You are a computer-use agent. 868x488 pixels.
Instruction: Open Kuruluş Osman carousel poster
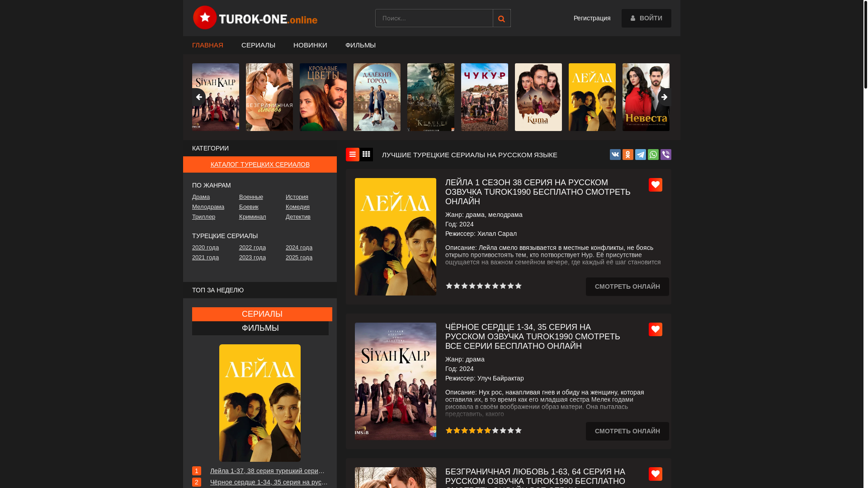pyautogui.click(x=431, y=97)
